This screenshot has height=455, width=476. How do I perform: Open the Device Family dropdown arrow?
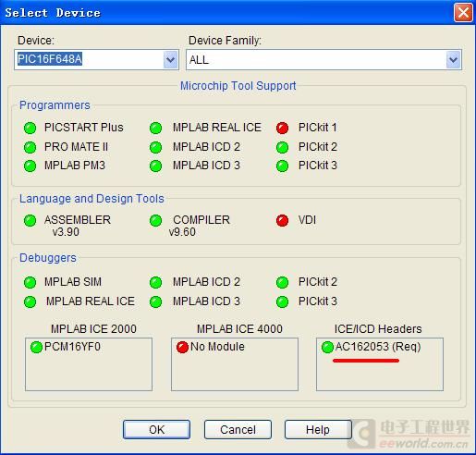453,59
